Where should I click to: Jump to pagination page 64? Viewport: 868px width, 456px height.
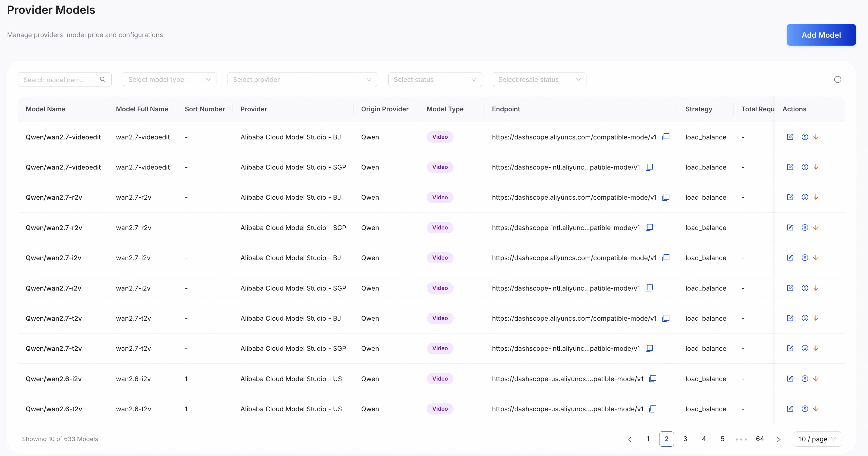(x=760, y=439)
